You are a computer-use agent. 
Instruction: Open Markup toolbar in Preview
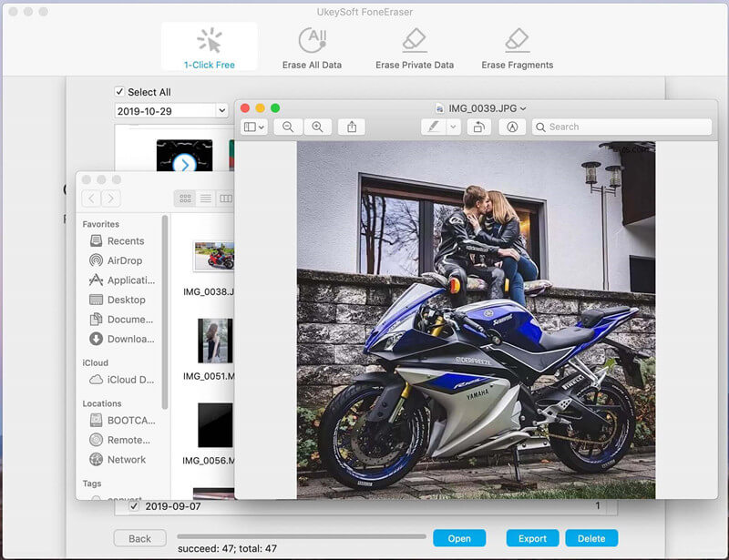pyautogui.click(x=512, y=127)
